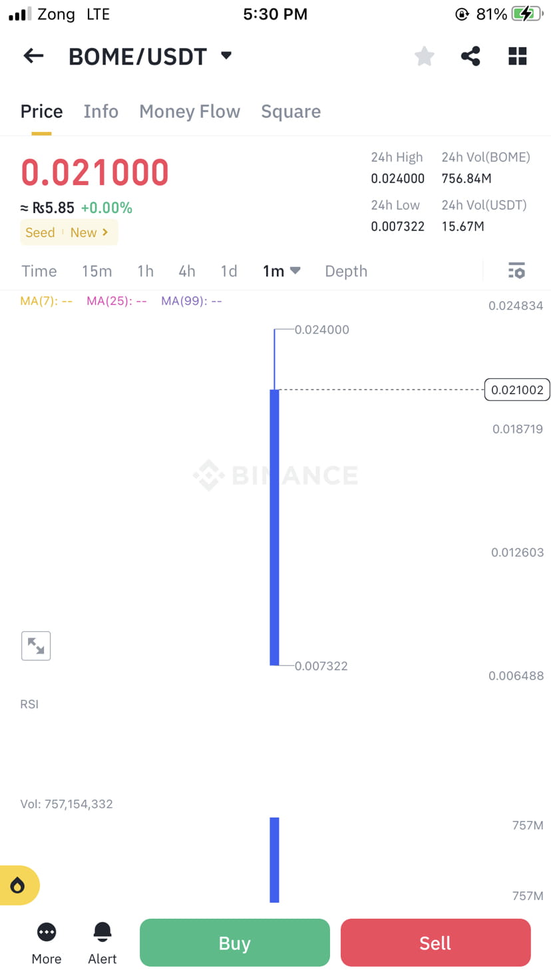Expand the chart using the fullscreen icon

click(36, 646)
